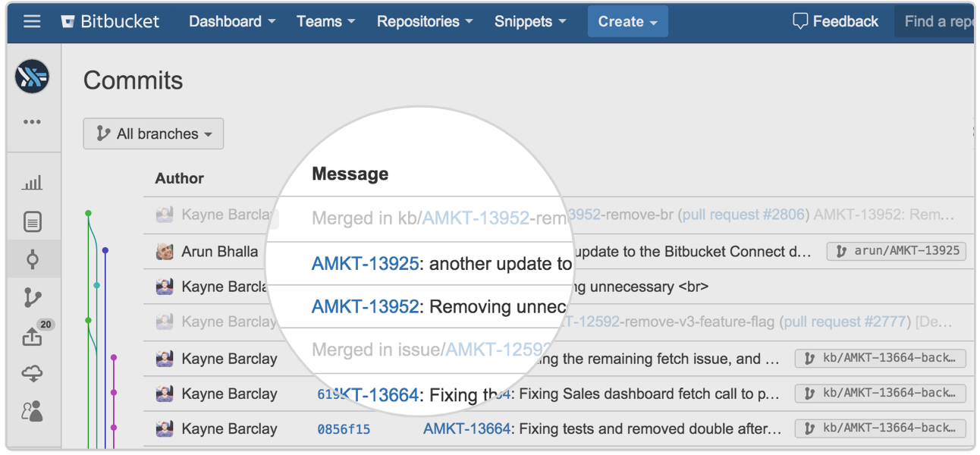This screenshot has height=455, width=980.
Task: View pull requests via the sidebar icon
Action: (x=33, y=335)
